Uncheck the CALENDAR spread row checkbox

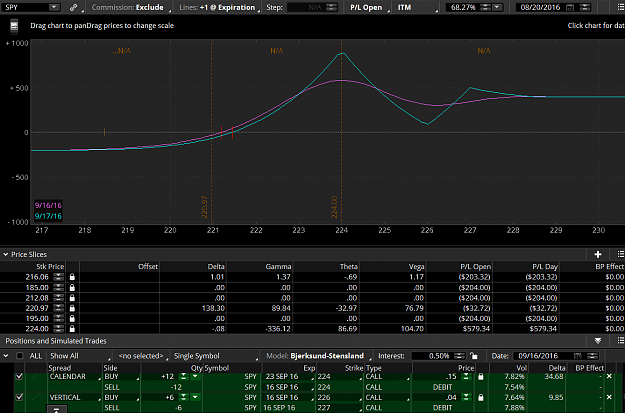click(x=19, y=376)
